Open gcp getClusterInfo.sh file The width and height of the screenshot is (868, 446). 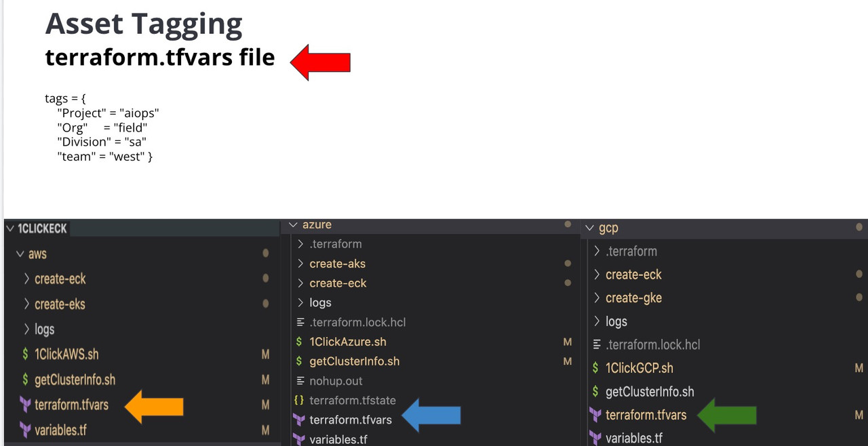coord(650,391)
